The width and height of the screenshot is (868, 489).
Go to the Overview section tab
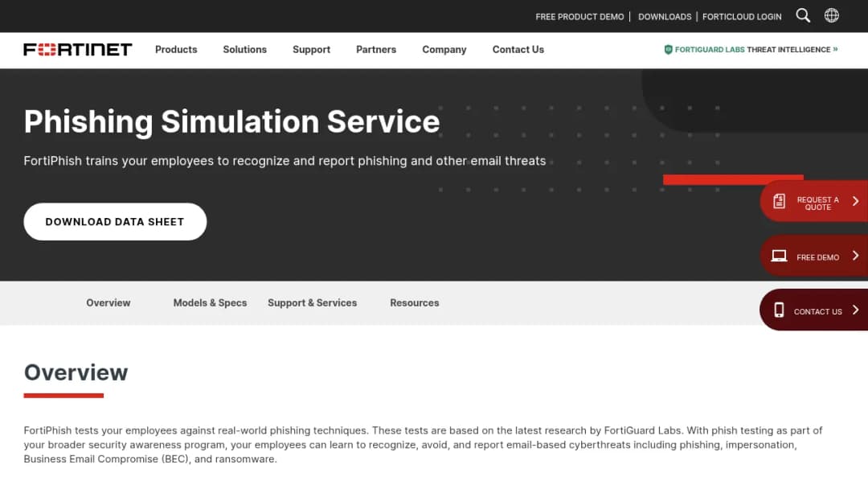(x=108, y=303)
